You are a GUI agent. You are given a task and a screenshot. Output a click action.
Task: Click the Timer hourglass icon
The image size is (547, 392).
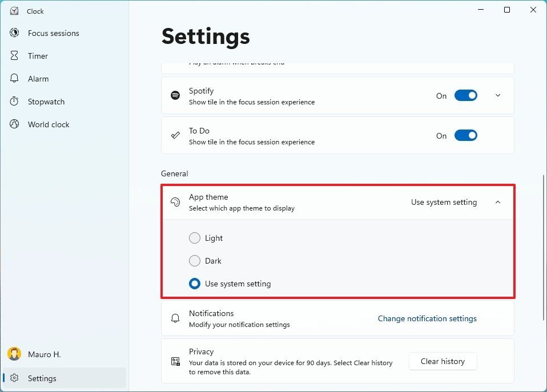(x=14, y=55)
